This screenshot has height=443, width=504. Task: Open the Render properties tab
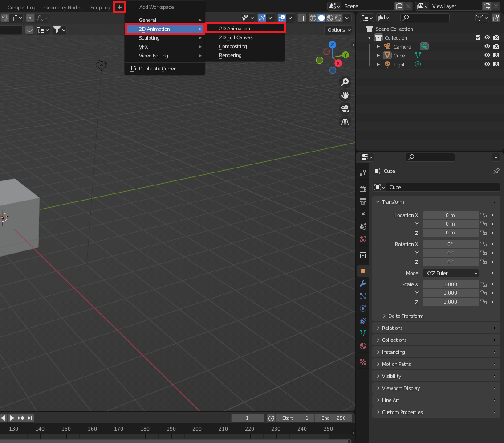point(363,189)
